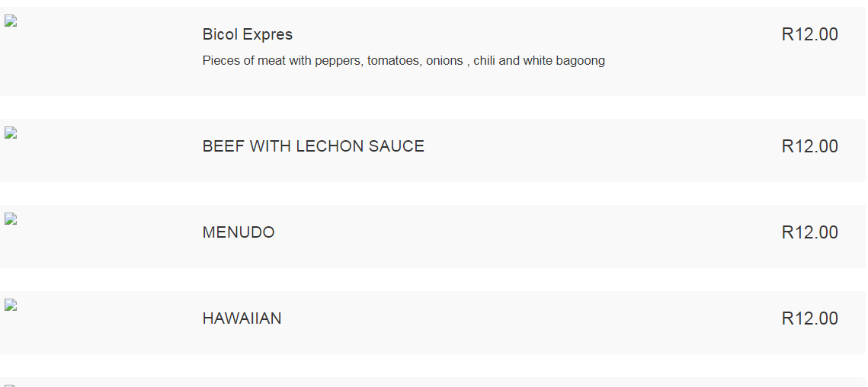Click the broken image icon for Bicol Expres
Screen dimensions: 868x387
[x=11, y=21]
